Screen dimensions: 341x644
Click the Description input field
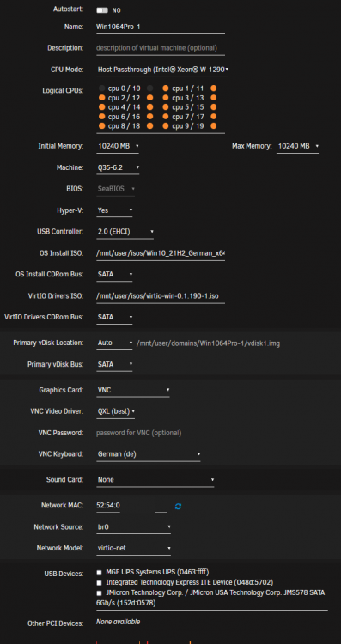coord(161,48)
